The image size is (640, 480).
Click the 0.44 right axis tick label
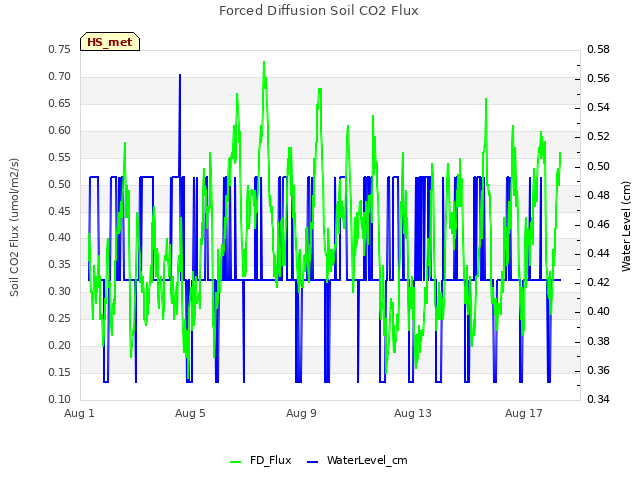[598, 253]
